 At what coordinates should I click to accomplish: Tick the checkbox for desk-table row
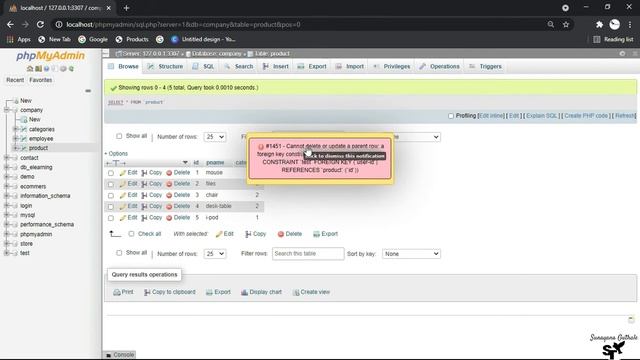click(x=111, y=207)
